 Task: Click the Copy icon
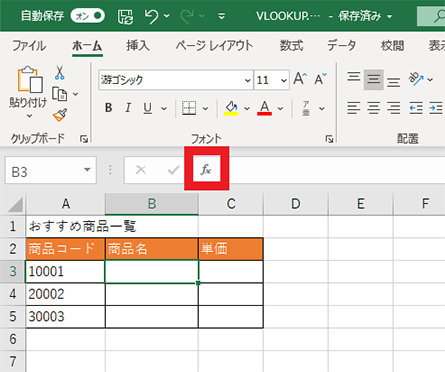click(60, 94)
